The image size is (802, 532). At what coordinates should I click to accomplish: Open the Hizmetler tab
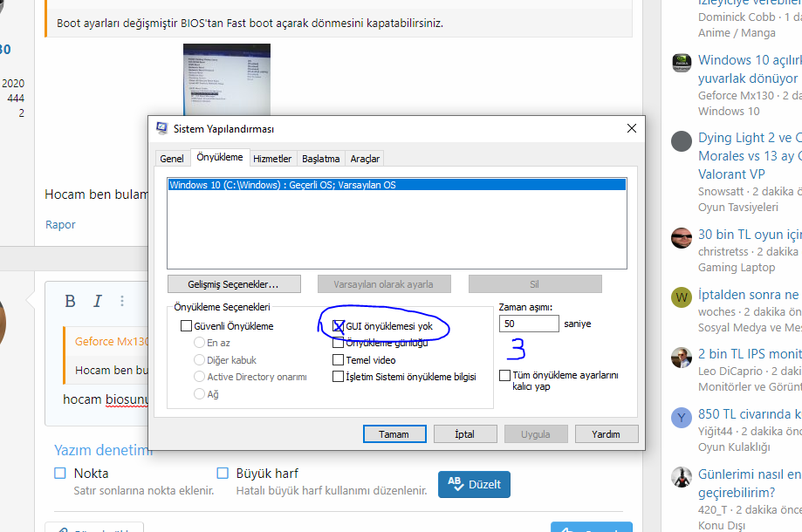(272, 159)
